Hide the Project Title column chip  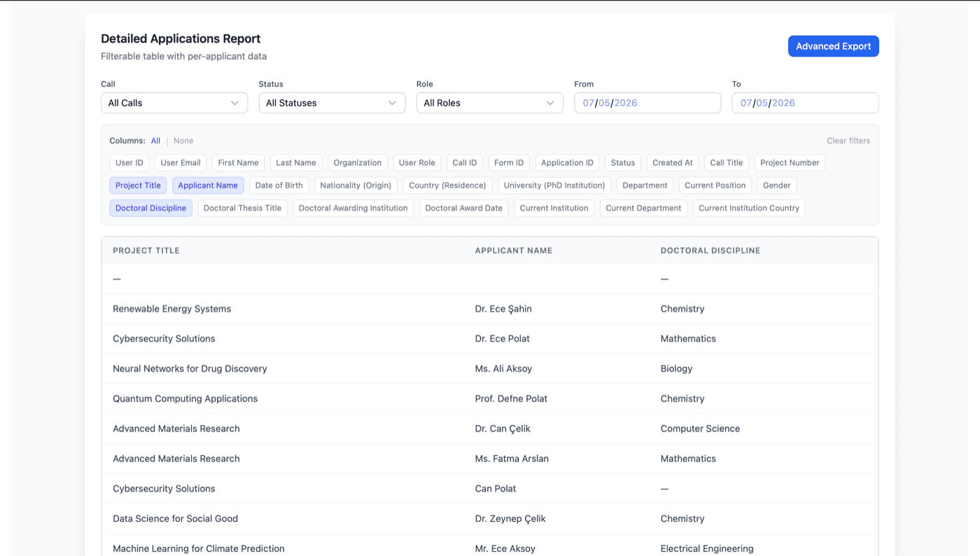(x=138, y=186)
